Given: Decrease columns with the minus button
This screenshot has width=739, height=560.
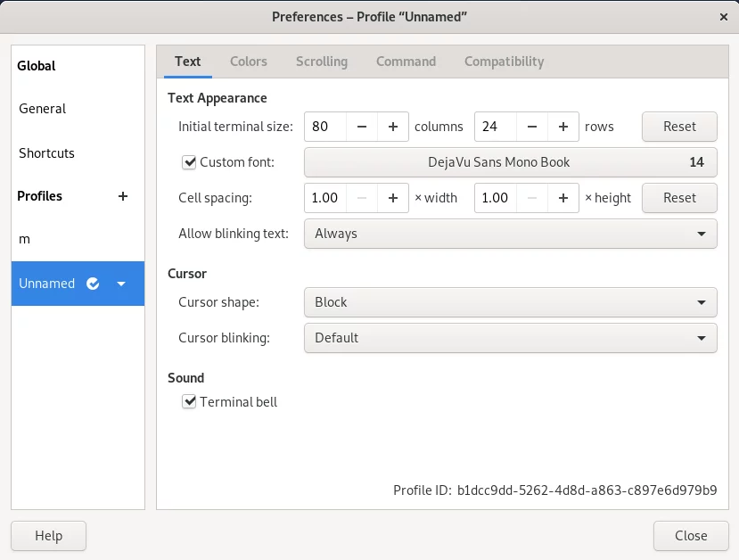Looking at the screenshot, I should (362, 127).
